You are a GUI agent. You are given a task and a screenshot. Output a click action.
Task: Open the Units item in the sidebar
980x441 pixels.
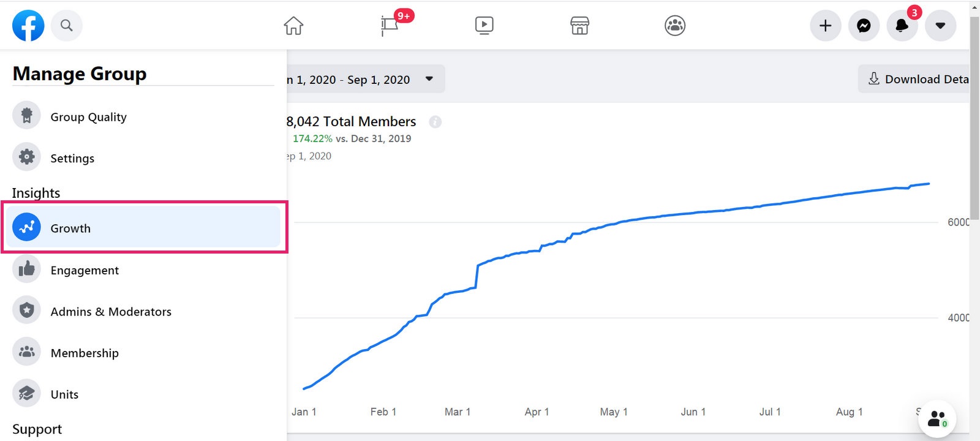pyautogui.click(x=143, y=394)
